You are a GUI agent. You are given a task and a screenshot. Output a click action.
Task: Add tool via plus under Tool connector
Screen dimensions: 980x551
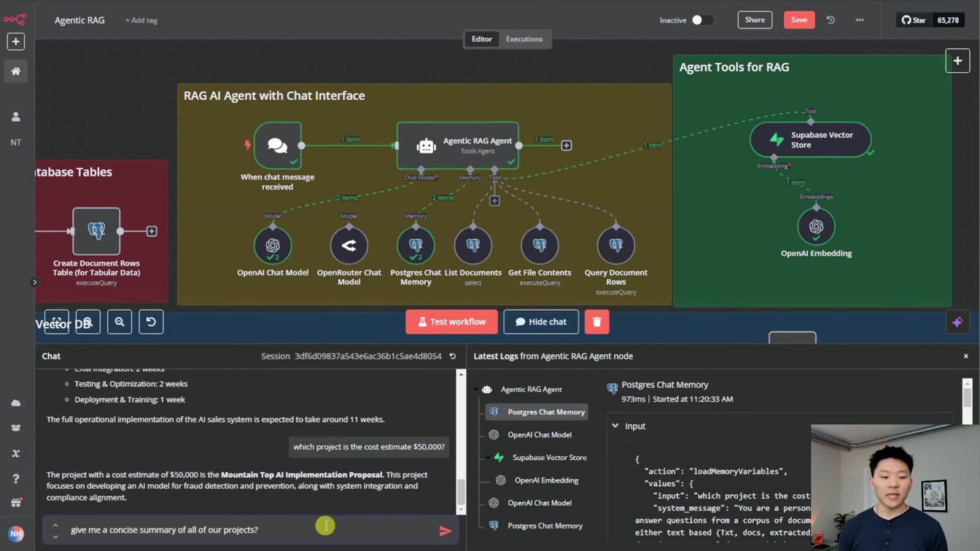point(494,201)
